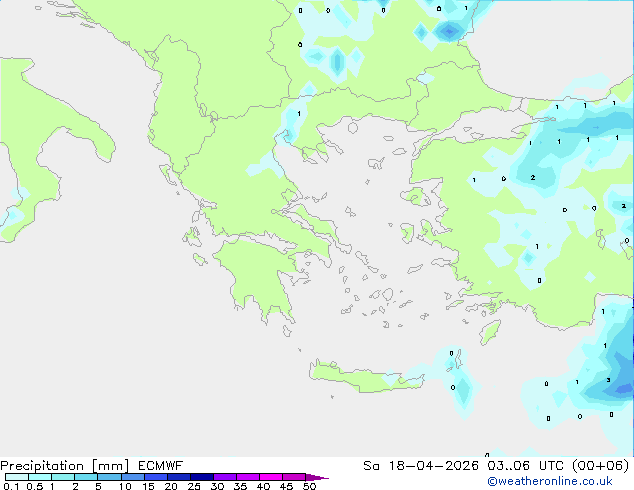Select the 0.5–1 mm legend color swatch
Screen dimensions: 634x490
pos(40,477)
